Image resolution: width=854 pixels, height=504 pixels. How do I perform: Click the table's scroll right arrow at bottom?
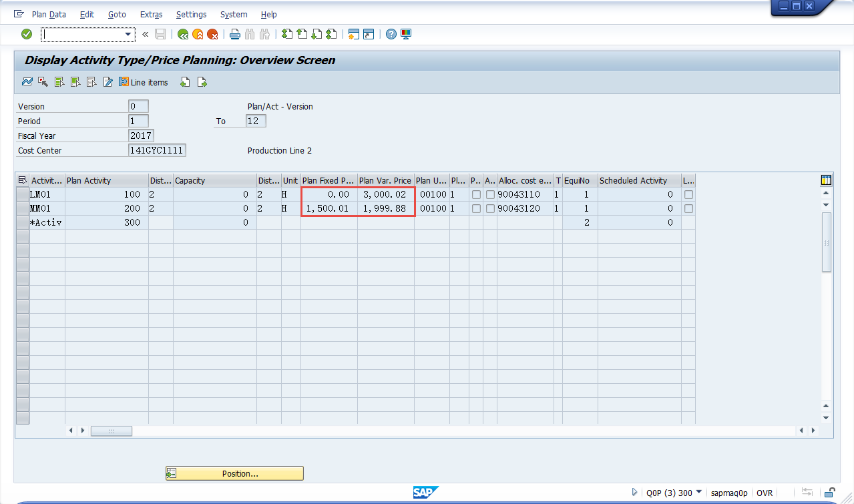814,431
